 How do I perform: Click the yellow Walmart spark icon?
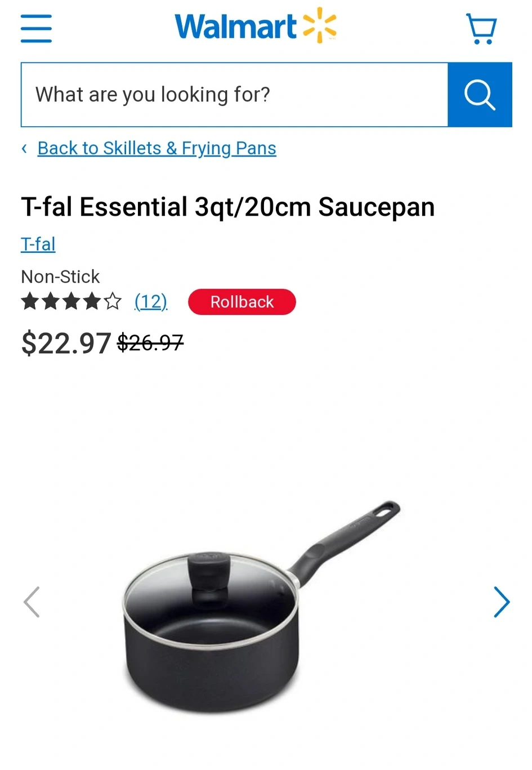pyautogui.click(x=319, y=25)
